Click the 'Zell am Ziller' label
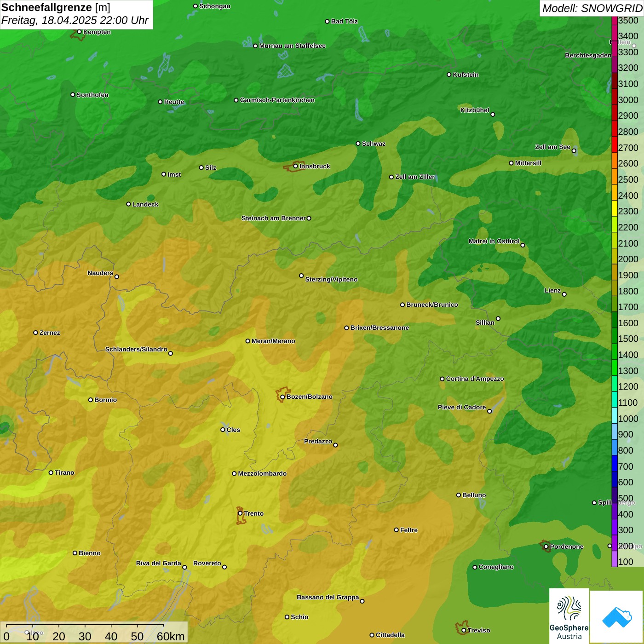 pos(415,177)
